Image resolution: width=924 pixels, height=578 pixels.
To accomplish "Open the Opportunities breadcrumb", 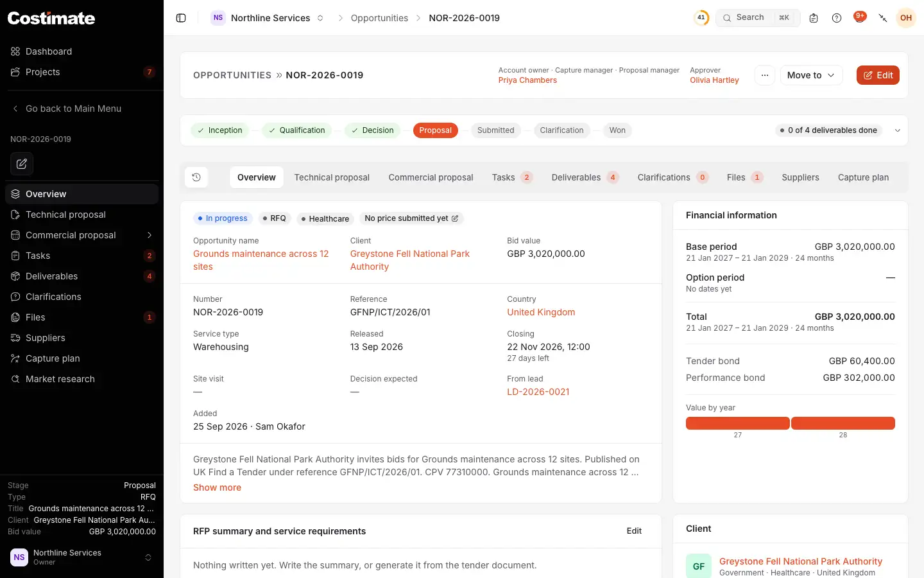I will tap(379, 18).
